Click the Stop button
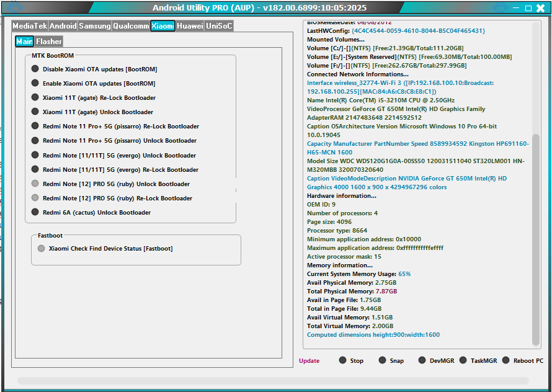 pyautogui.click(x=351, y=360)
